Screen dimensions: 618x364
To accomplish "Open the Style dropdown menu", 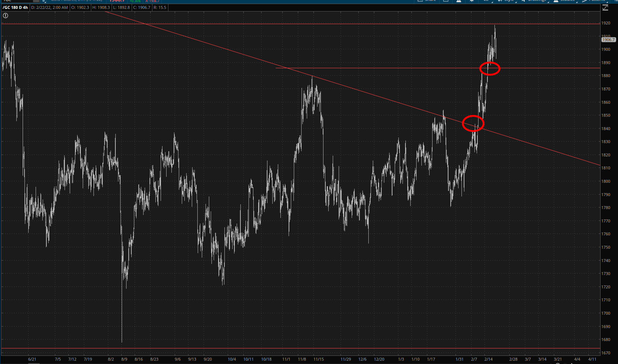I will (509, 1).
